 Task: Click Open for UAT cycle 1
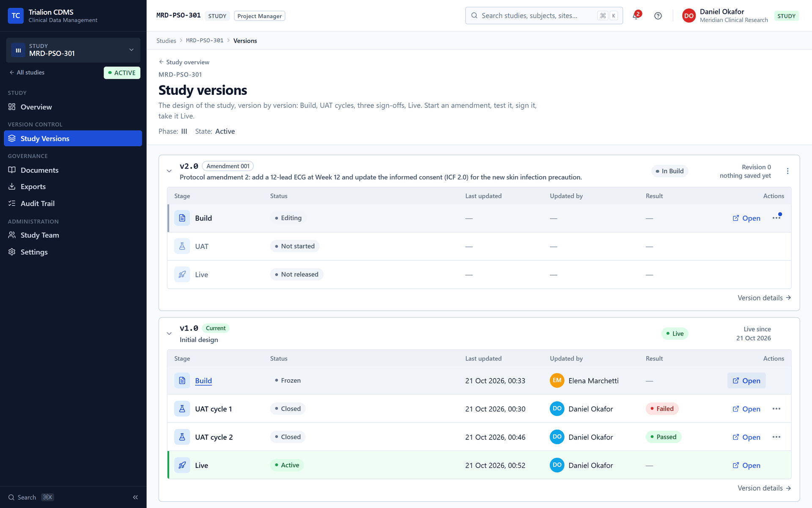[x=746, y=409]
